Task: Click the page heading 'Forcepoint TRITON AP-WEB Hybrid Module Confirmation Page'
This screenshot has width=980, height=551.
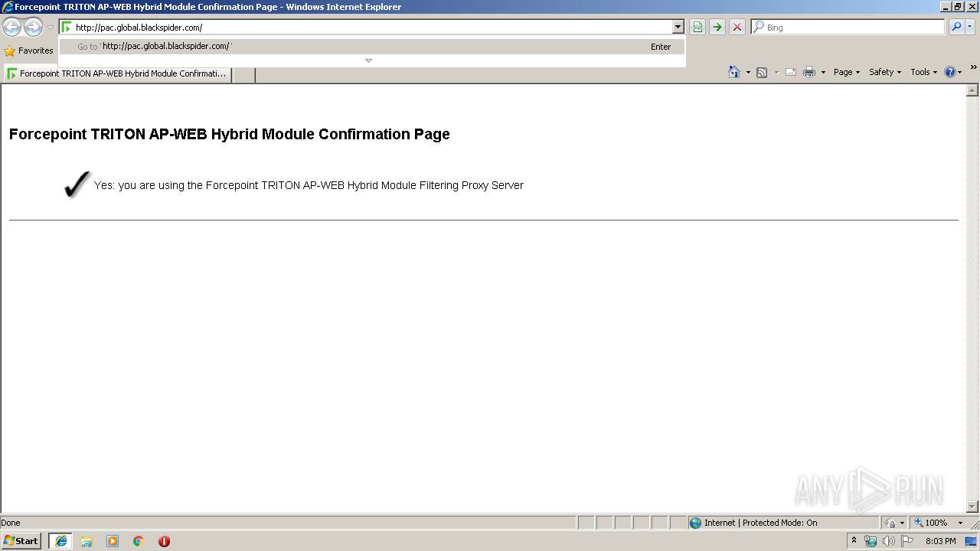Action: pos(230,134)
